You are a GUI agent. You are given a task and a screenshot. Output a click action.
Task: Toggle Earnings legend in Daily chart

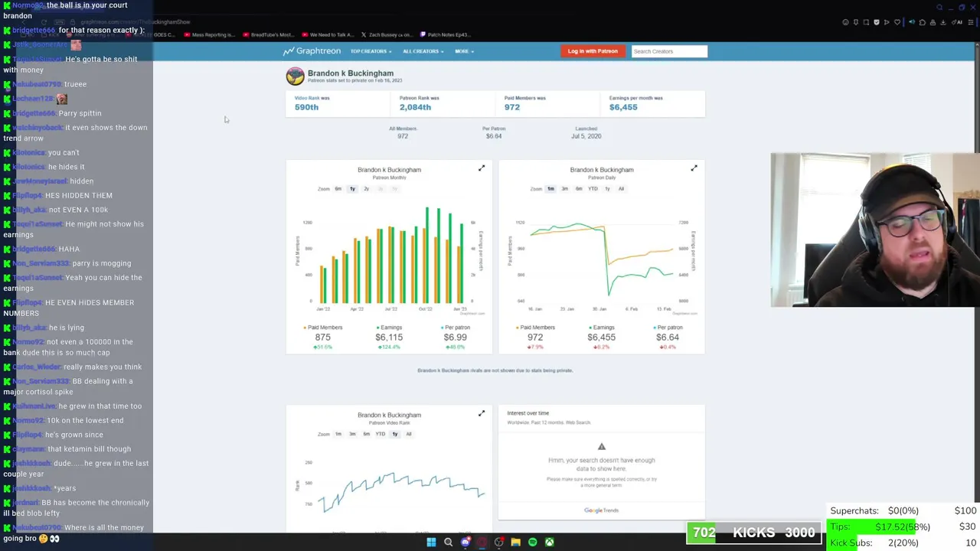tap(601, 328)
